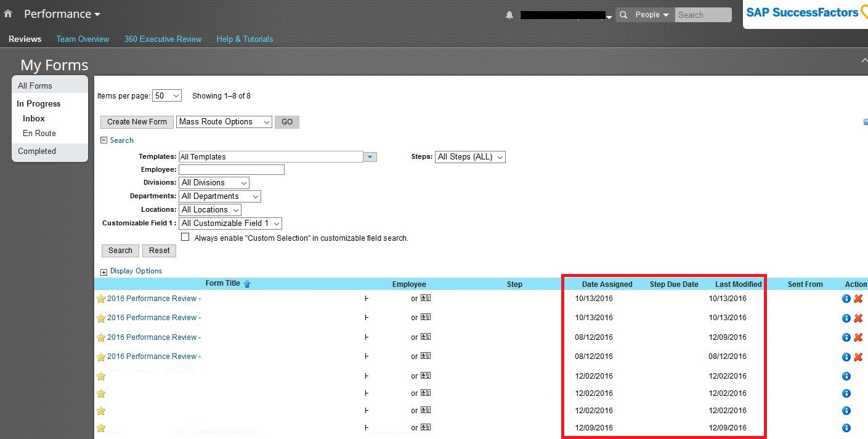Switch to the Reviews tab
This screenshot has width=868, height=439.
point(25,39)
